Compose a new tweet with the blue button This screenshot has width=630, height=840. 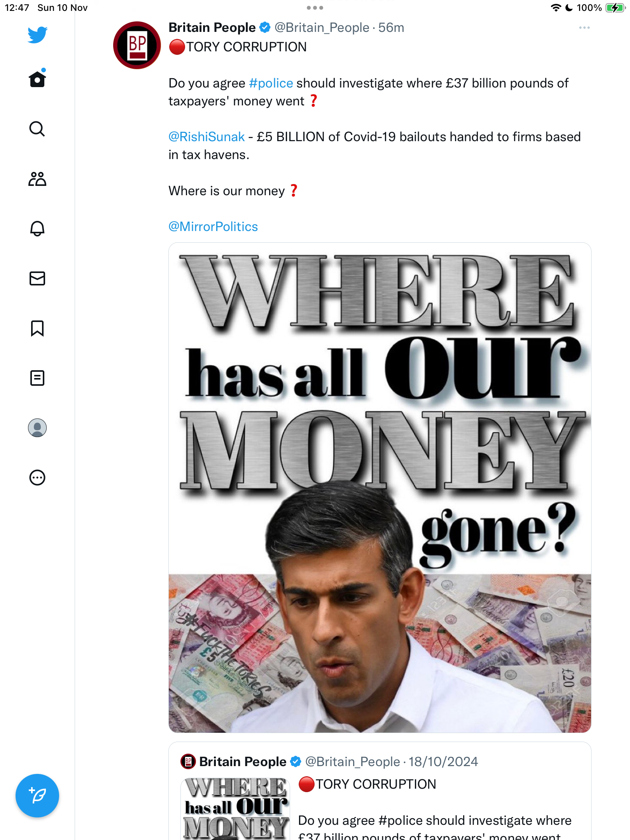(x=37, y=796)
